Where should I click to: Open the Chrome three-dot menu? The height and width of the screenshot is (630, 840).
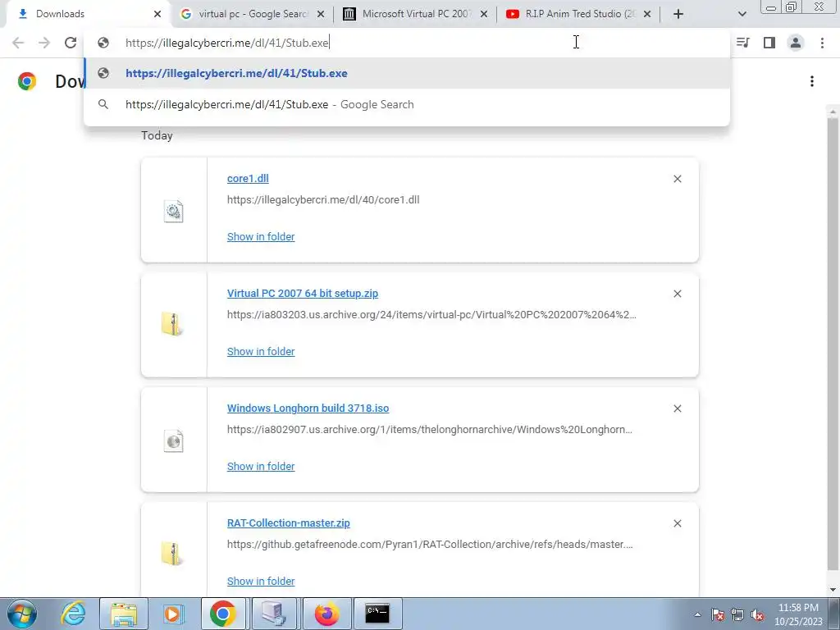(x=822, y=43)
